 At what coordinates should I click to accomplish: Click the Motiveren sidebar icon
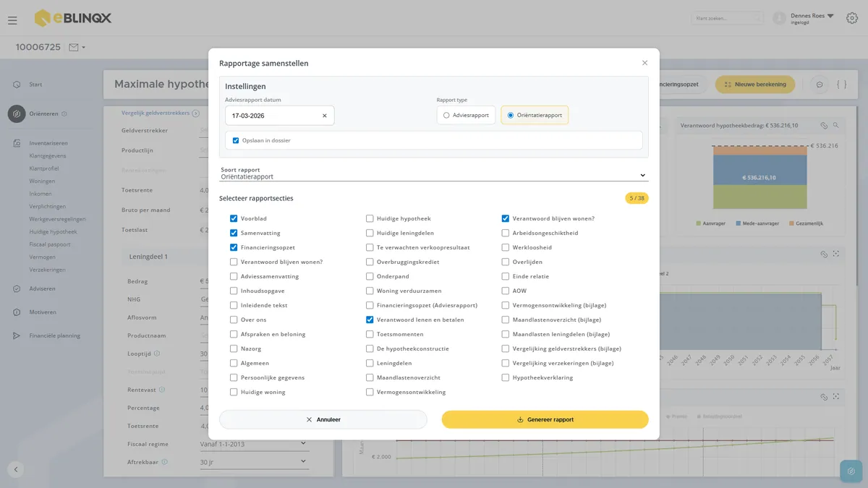16,312
